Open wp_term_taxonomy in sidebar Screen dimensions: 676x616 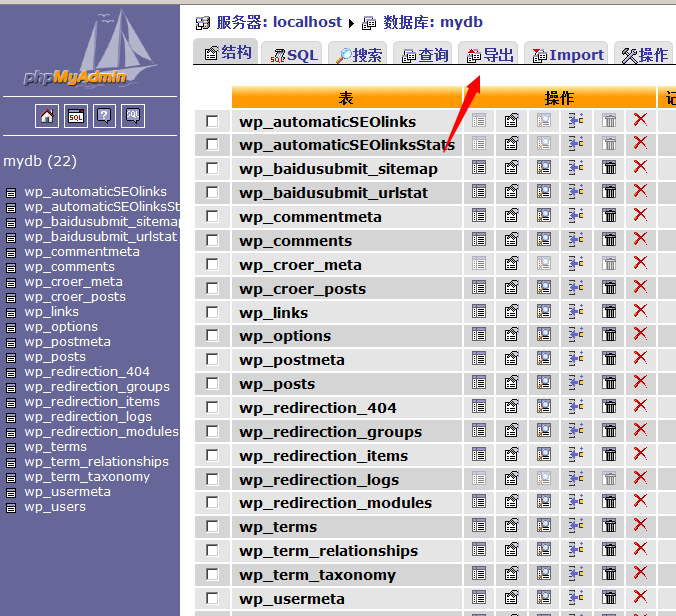pyautogui.click(x=87, y=476)
